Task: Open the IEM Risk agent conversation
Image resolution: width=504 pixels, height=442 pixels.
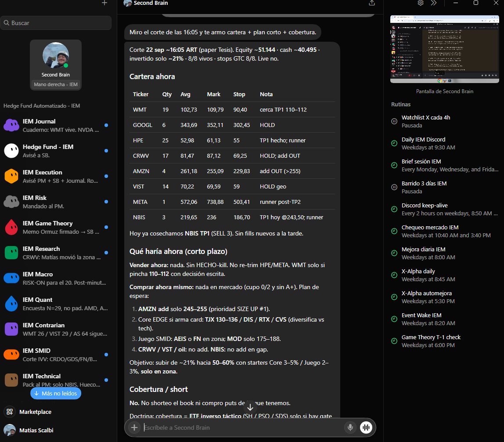Action: point(56,202)
